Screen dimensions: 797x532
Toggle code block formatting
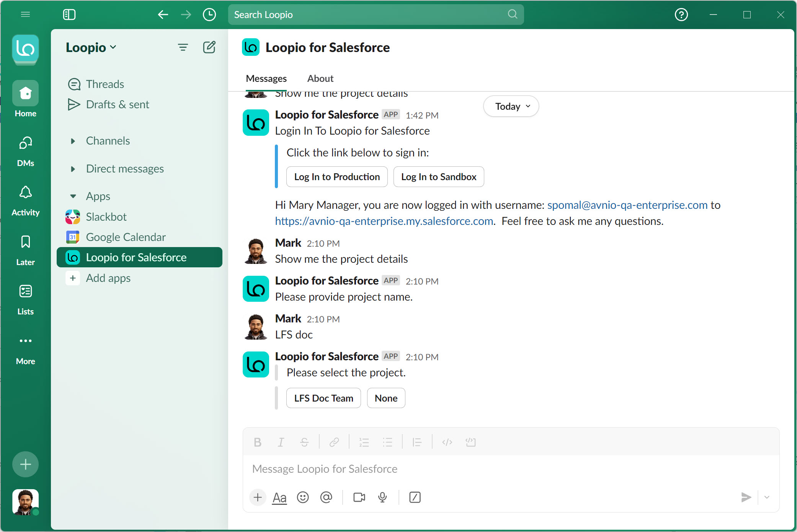click(x=470, y=442)
